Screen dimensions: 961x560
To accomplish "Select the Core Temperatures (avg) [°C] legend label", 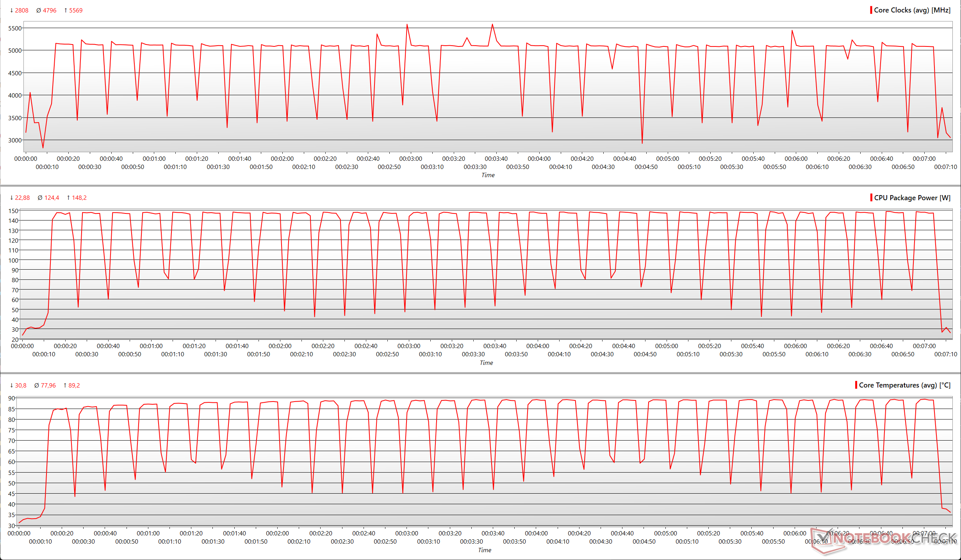I will tap(905, 385).
